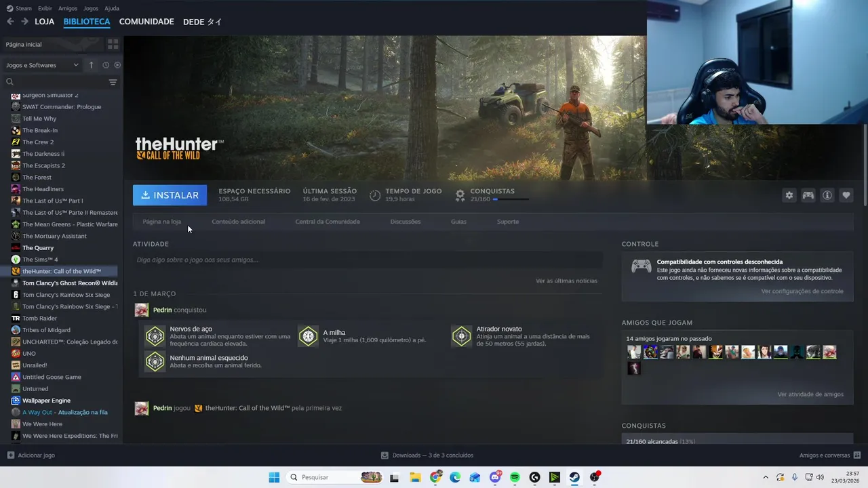Screen dimensions: 868x488
Task: Click the Amigos e conversas chat icon
Action: click(x=857, y=455)
